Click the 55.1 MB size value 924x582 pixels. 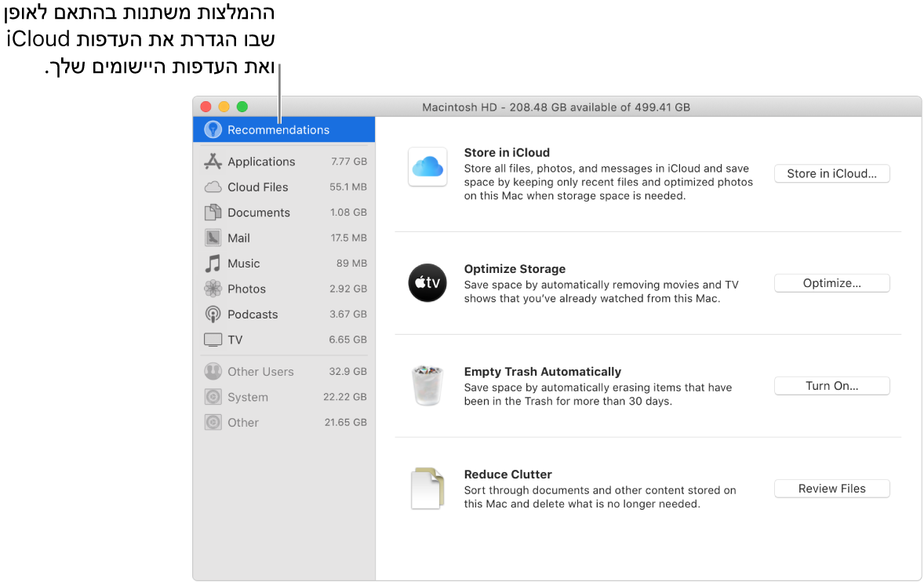pos(347,187)
